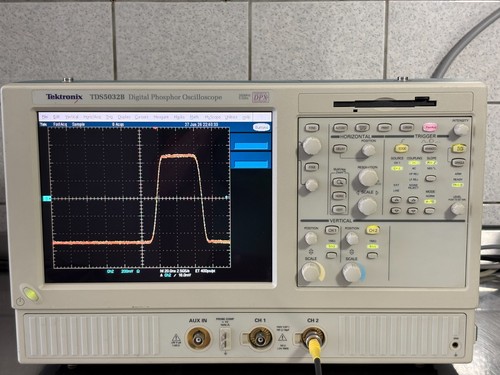Open the File menu on screen
Viewport: 500px width, 375px height.
[45, 117]
